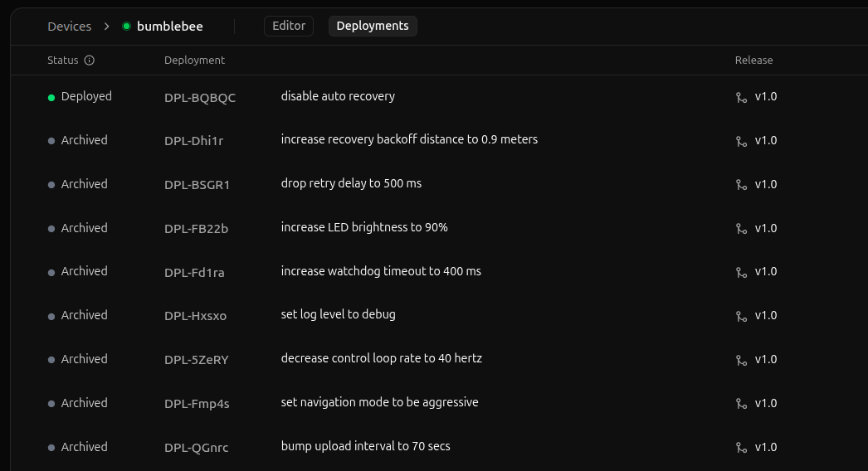The width and height of the screenshot is (868, 471).
Task: Click the info icon next to Status header
Action: point(90,61)
